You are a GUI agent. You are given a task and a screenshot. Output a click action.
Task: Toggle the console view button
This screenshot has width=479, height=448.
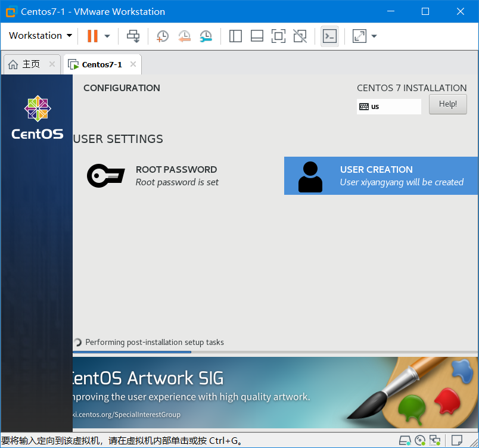coord(329,36)
